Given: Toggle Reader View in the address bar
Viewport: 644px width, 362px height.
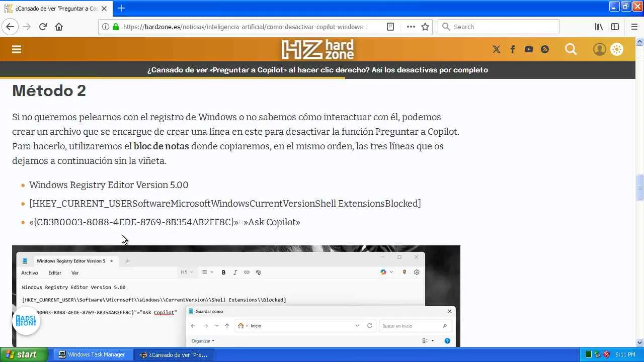Looking at the screenshot, I should pos(390,27).
